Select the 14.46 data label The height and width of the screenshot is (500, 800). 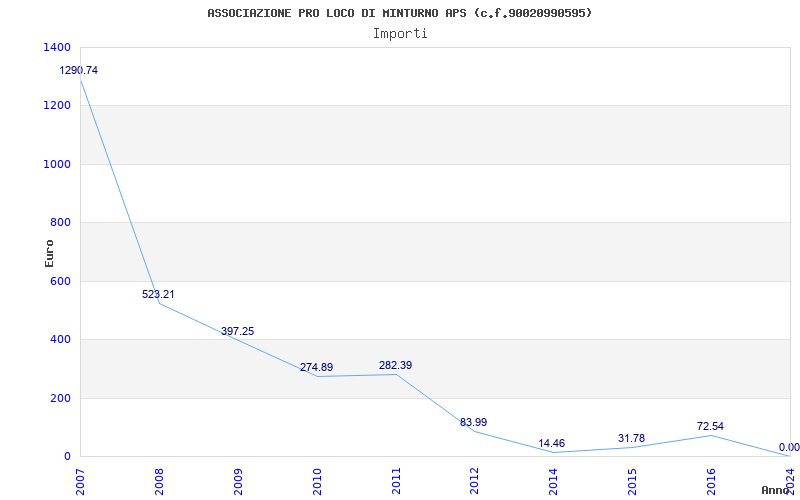coord(552,443)
